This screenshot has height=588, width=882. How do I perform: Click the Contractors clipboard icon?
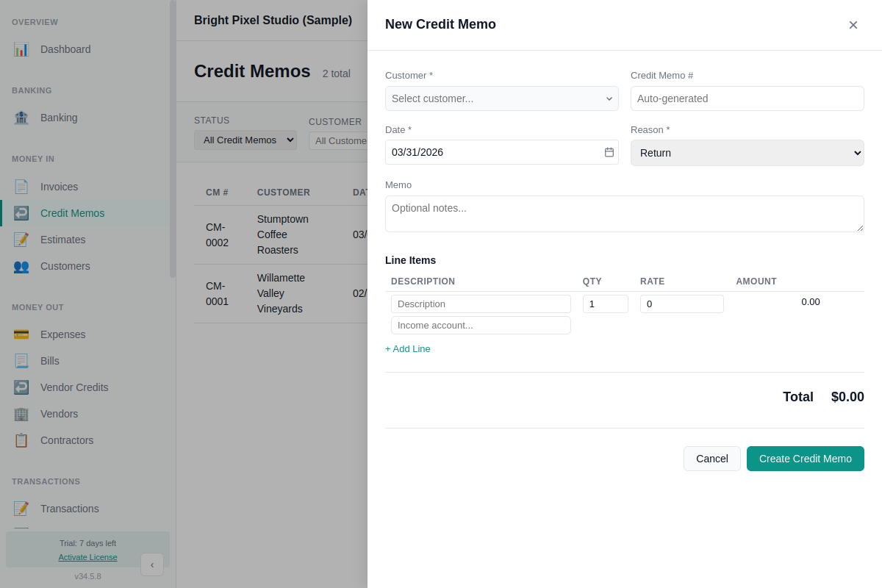pyautogui.click(x=21, y=440)
